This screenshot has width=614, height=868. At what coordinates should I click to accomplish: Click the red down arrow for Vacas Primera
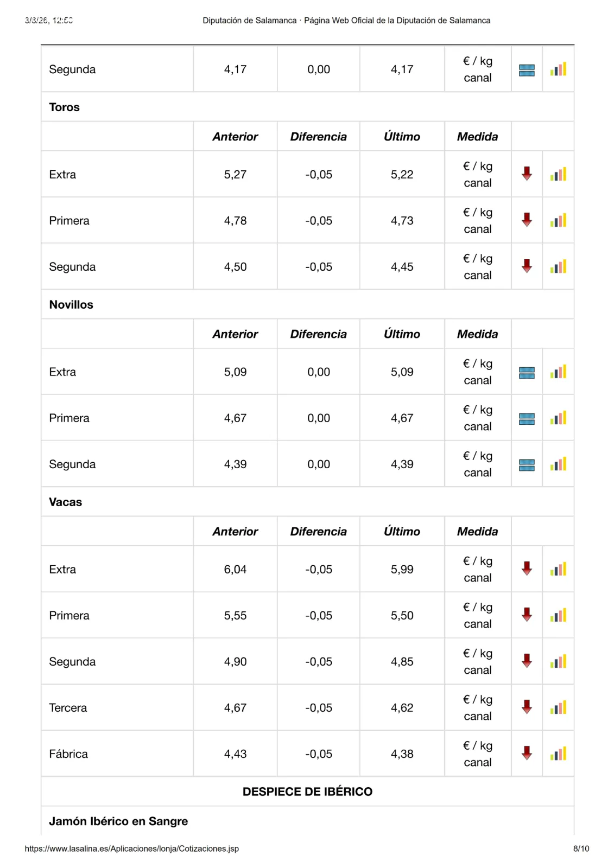click(527, 615)
